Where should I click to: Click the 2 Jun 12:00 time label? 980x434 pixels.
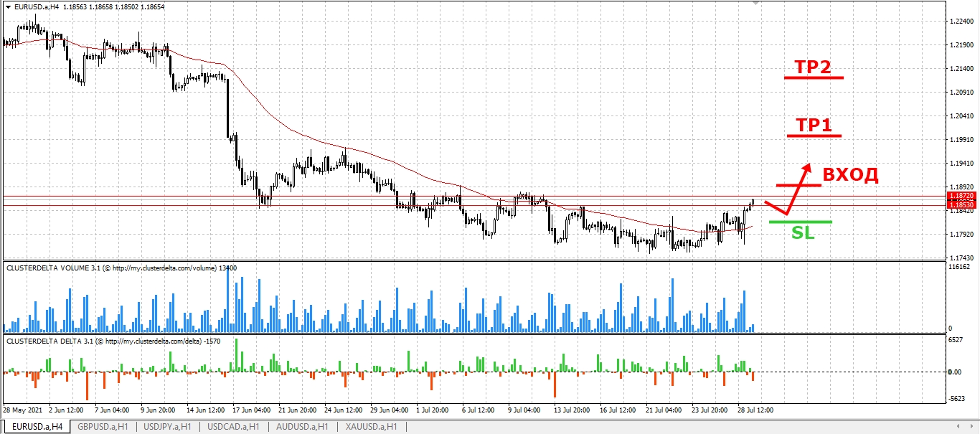tap(66, 410)
